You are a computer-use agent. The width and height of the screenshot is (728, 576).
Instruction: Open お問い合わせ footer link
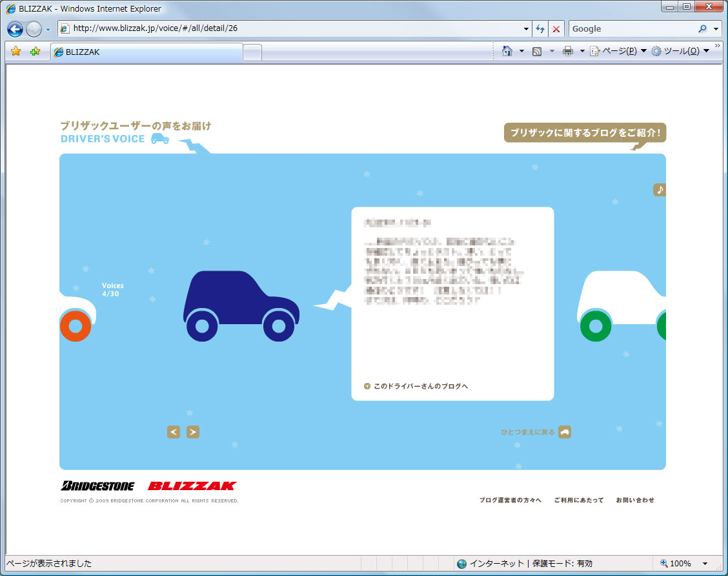pyautogui.click(x=635, y=500)
